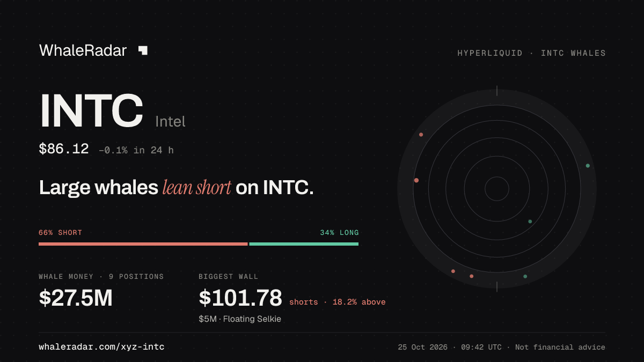Click the Not financial advice disclaimer
The height and width of the screenshot is (362, 644).
pyautogui.click(x=560, y=347)
